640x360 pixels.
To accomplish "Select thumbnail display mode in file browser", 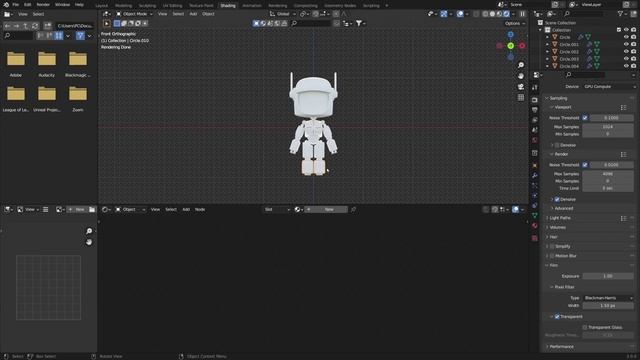I will point(59,36).
